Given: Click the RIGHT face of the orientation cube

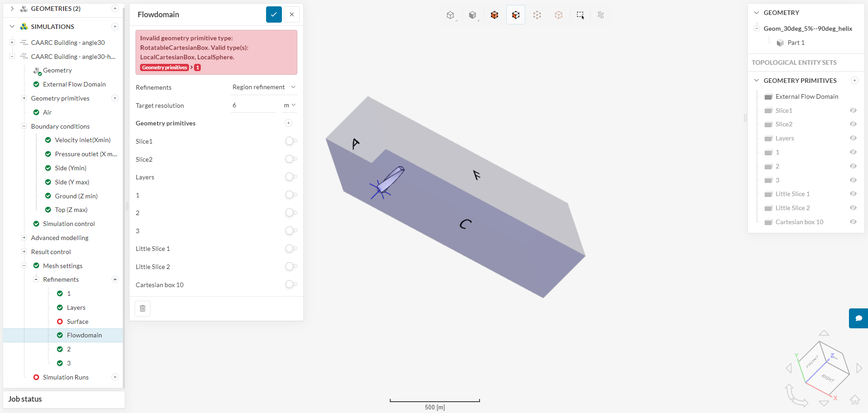Looking at the screenshot, I should click(x=828, y=378).
